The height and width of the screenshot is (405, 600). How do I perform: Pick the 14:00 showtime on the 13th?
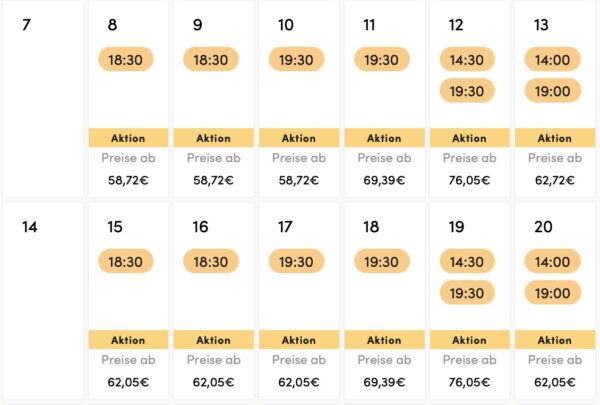point(553,59)
